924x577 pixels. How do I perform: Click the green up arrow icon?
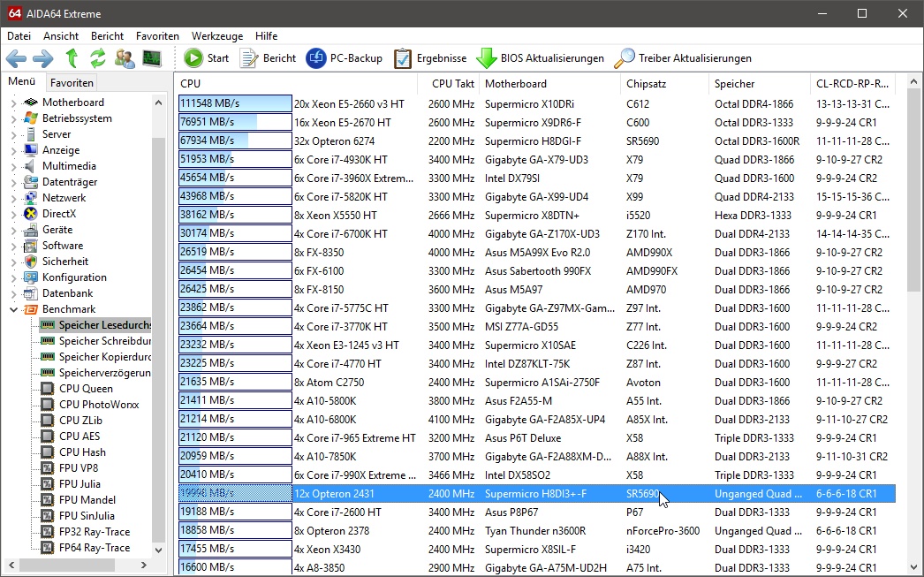click(72, 58)
